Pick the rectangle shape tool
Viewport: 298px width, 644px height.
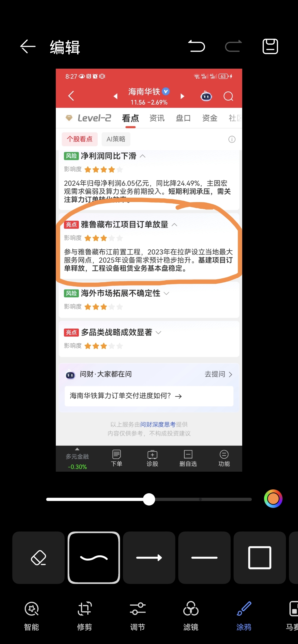point(260,558)
